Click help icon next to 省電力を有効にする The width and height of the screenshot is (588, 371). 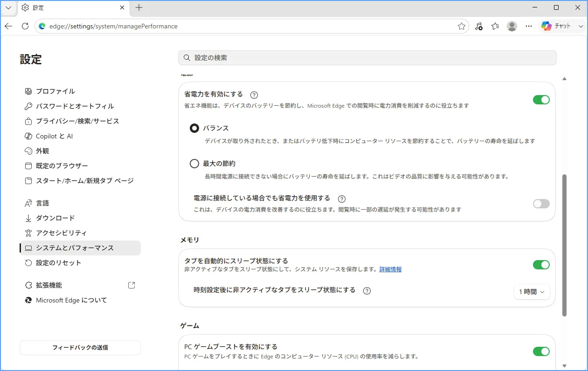click(254, 95)
